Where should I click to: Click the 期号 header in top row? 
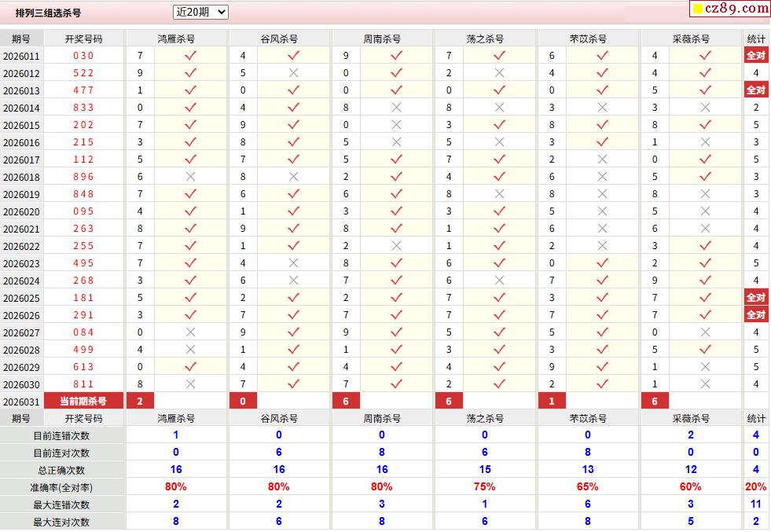click(x=21, y=39)
